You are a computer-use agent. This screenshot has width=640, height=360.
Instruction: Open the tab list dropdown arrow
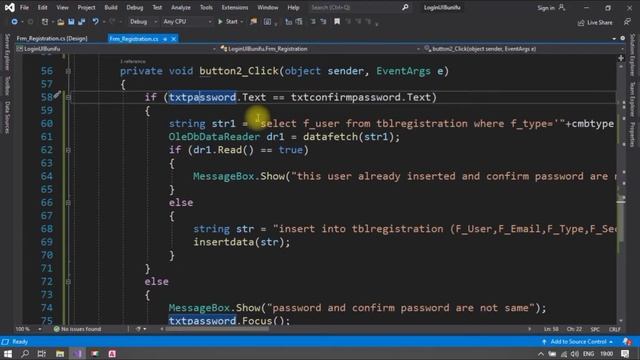tap(614, 38)
